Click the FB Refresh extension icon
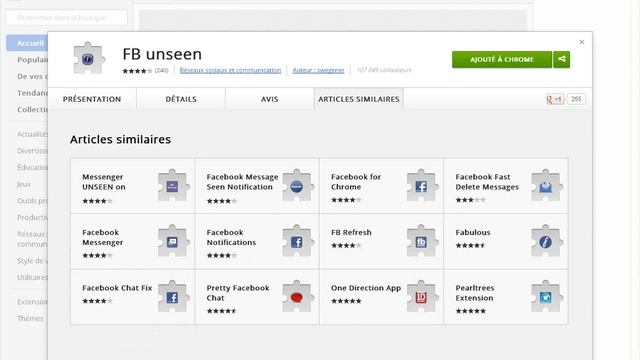 [422, 241]
